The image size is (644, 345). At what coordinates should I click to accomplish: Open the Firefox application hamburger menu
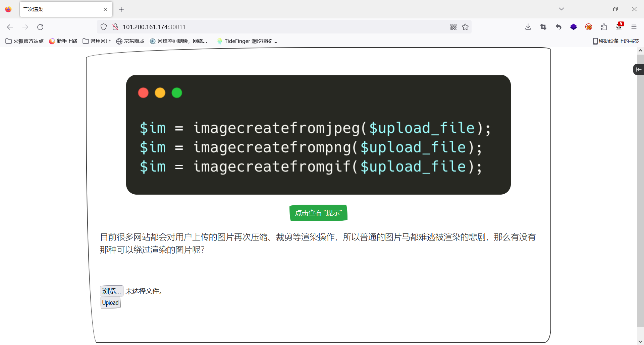(634, 27)
